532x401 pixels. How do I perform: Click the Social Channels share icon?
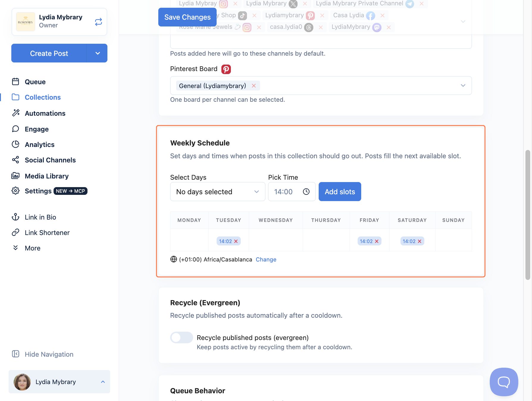click(15, 160)
